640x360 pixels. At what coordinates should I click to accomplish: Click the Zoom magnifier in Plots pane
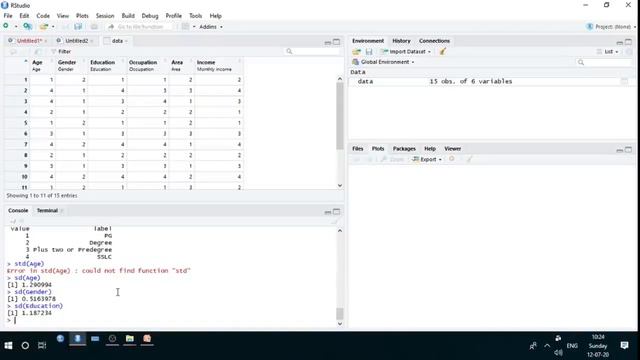392,159
